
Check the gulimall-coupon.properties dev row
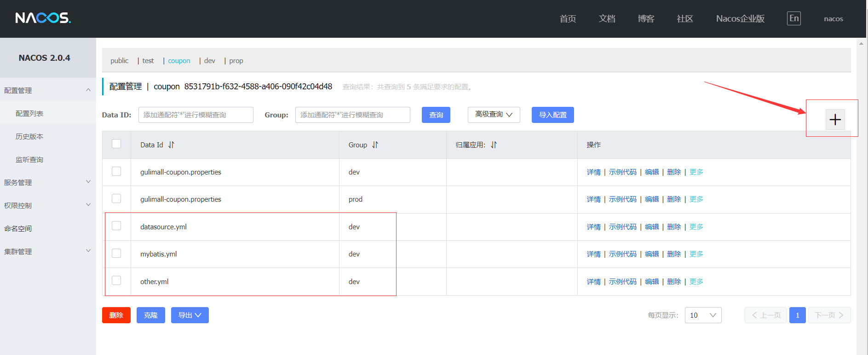point(116,171)
